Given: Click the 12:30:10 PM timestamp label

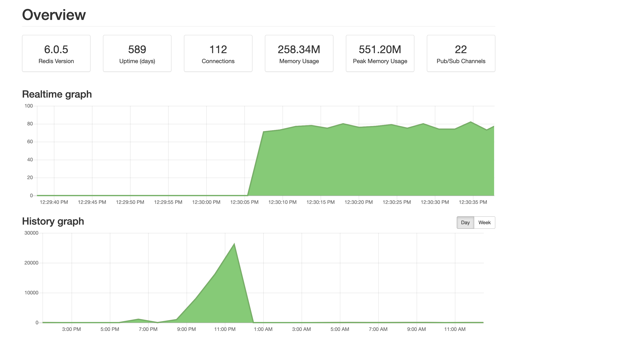Looking at the screenshot, I should coord(282,202).
